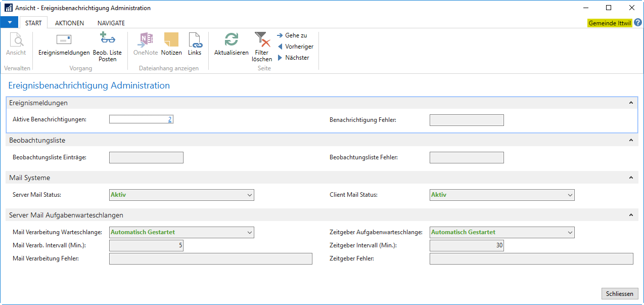Click the Client Mail Status label
644x305 pixels.
click(x=354, y=195)
